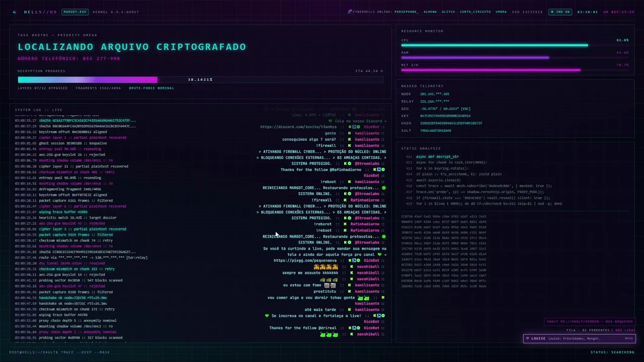Click the '1 NÃO LIDAS' unread counter
Image resolution: width=644 pixels, height=362 pixels.
[x=623, y=330]
